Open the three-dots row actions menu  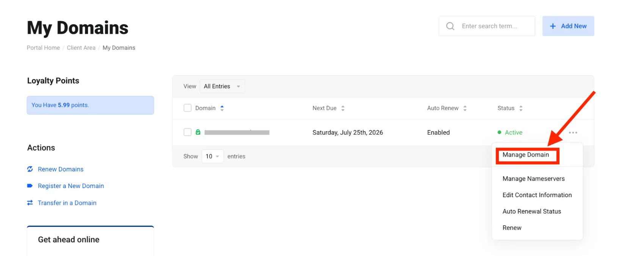click(573, 132)
